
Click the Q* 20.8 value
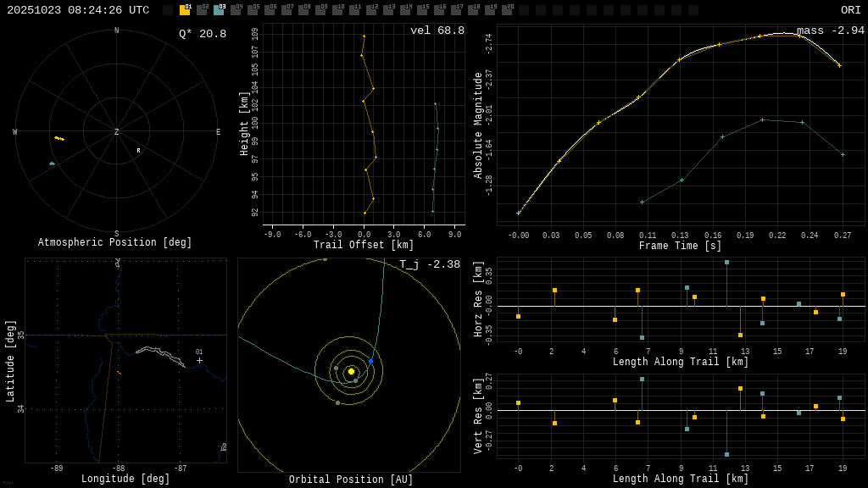click(203, 34)
